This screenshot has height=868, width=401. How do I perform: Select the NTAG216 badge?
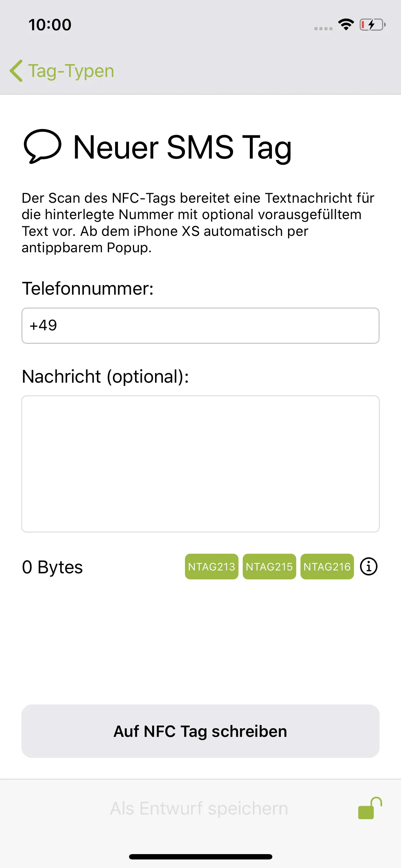tap(327, 567)
